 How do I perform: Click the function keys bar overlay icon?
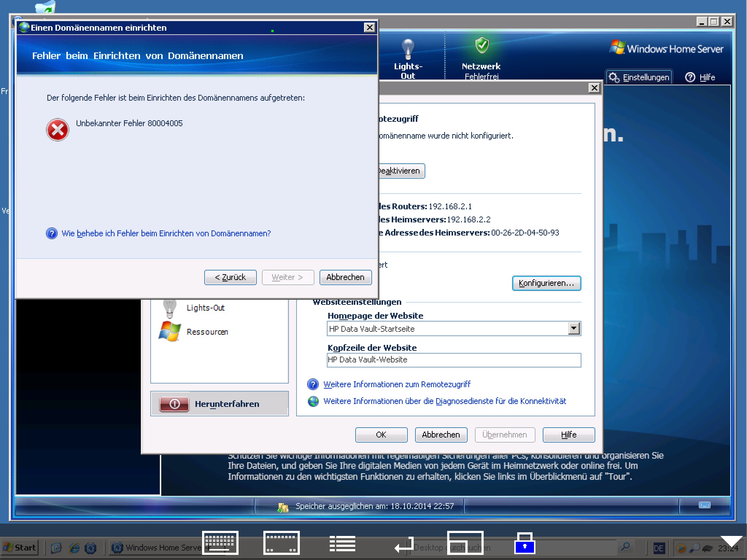click(281, 542)
